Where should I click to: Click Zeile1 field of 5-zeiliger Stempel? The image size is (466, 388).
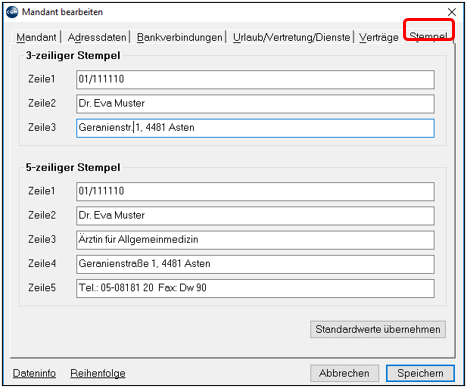pyautogui.click(x=255, y=191)
